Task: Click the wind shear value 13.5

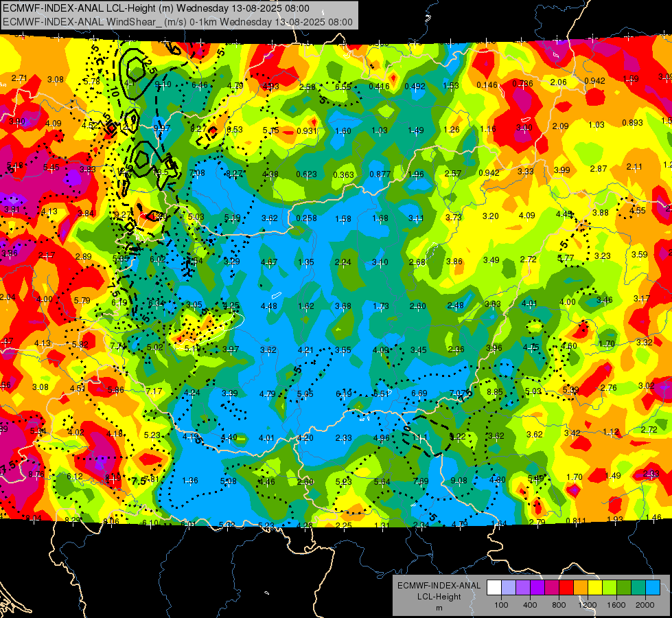Action: pyautogui.click(x=161, y=172)
